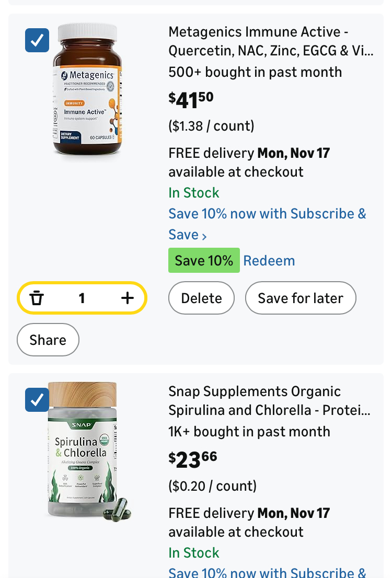Open Metagenics Subscribe & Save chevron link
392x578 pixels.
(204, 236)
